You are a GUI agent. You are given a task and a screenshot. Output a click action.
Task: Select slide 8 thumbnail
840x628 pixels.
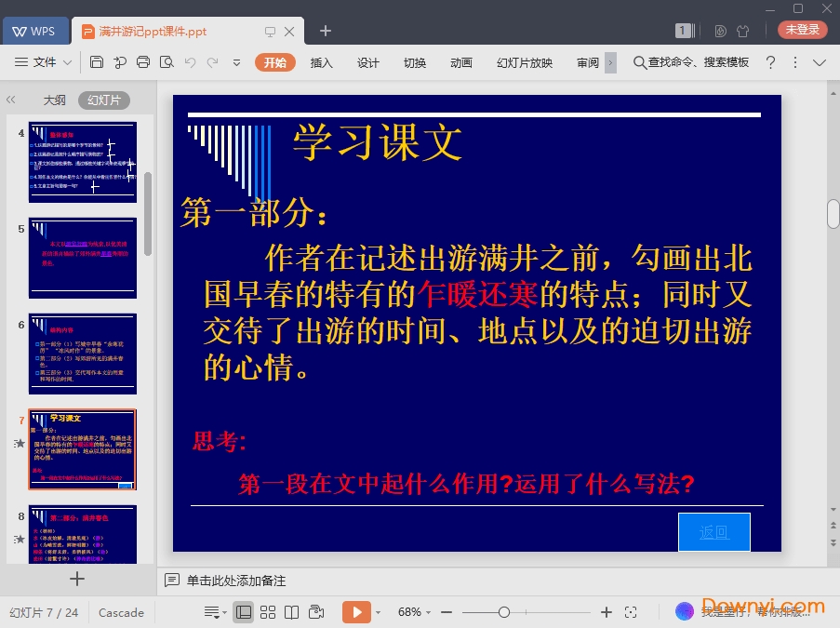point(83,534)
